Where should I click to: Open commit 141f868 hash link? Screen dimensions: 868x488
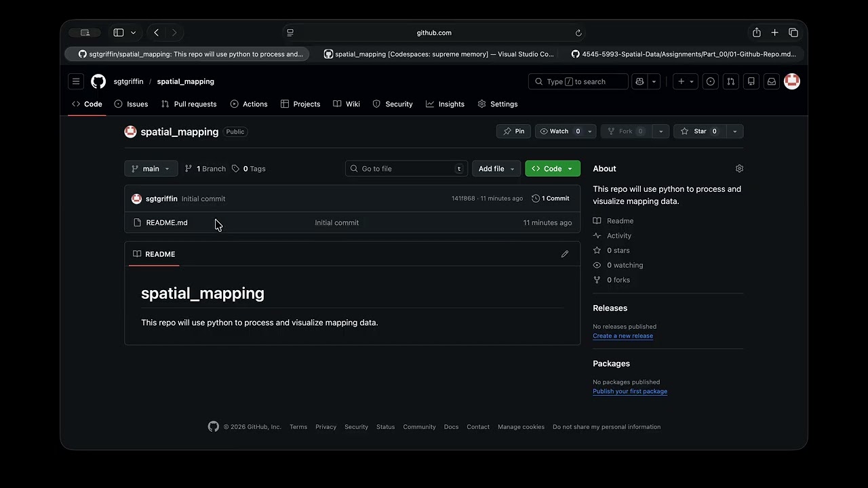coord(463,199)
